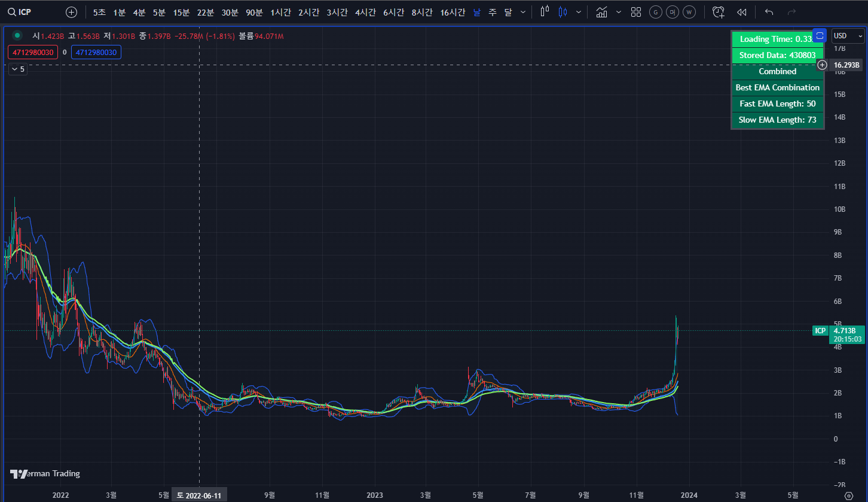Click the 10B price axis label
The image size is (868, 502).
point(840,209)
